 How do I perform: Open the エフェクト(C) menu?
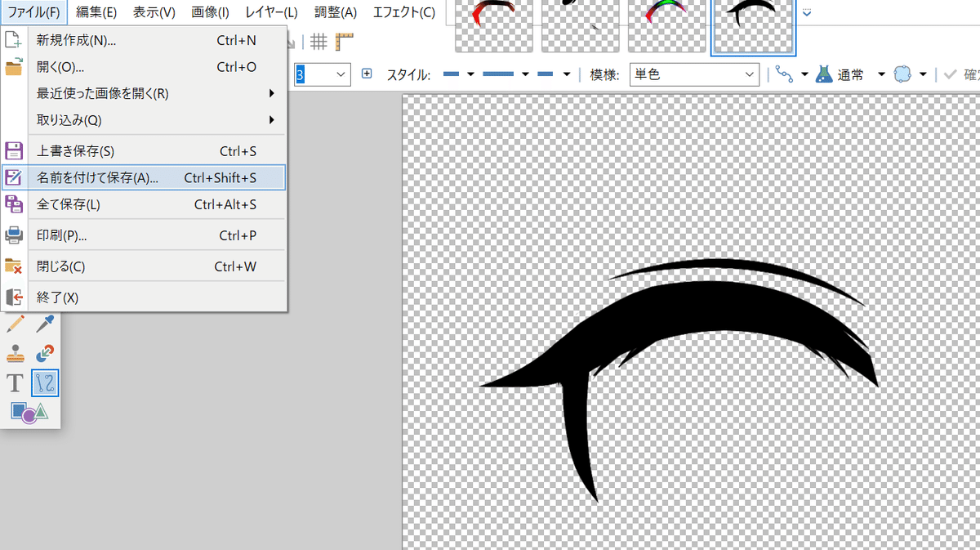tap(403, 12)
